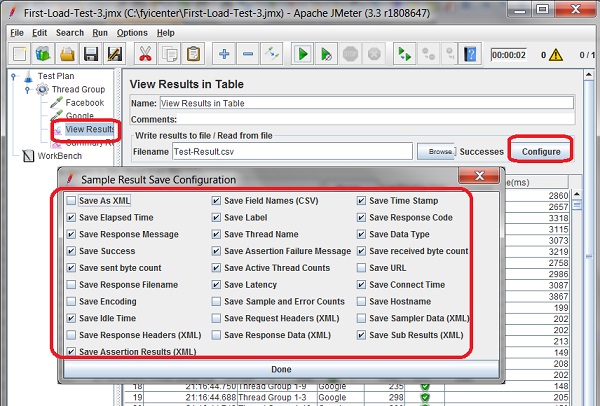Click Start no pauses icon

point(326,54)
